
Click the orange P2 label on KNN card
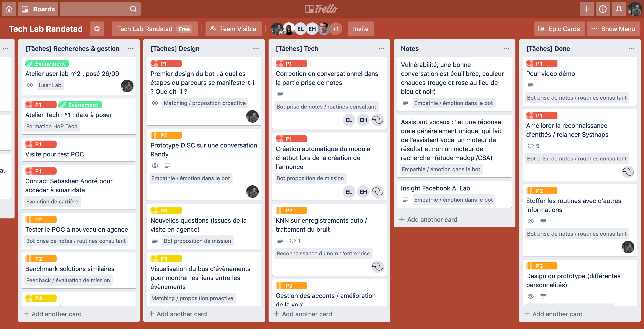tap(291, 210)
